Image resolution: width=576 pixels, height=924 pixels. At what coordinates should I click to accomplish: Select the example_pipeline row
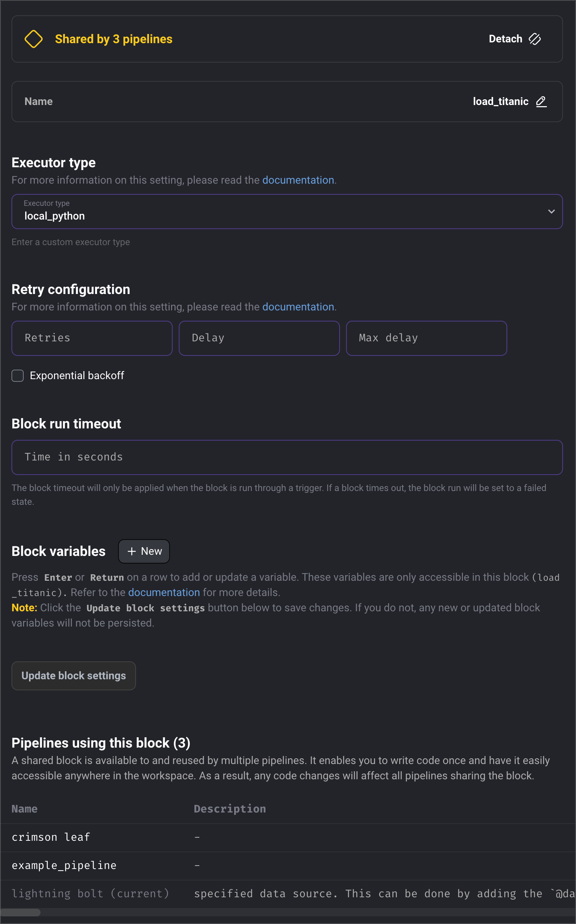point(288,866)
